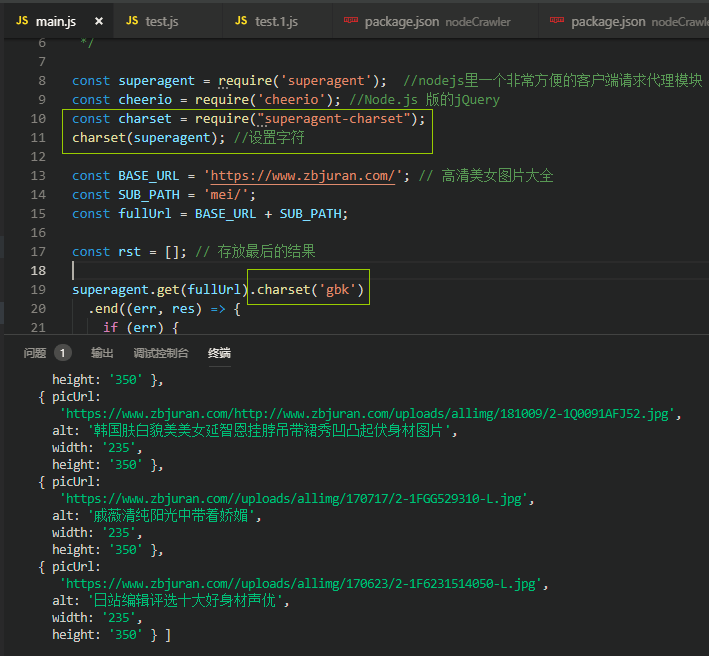Click the .end((err, res) call in line 20
The width and height of the screenshot is (709, 656).
145,308
